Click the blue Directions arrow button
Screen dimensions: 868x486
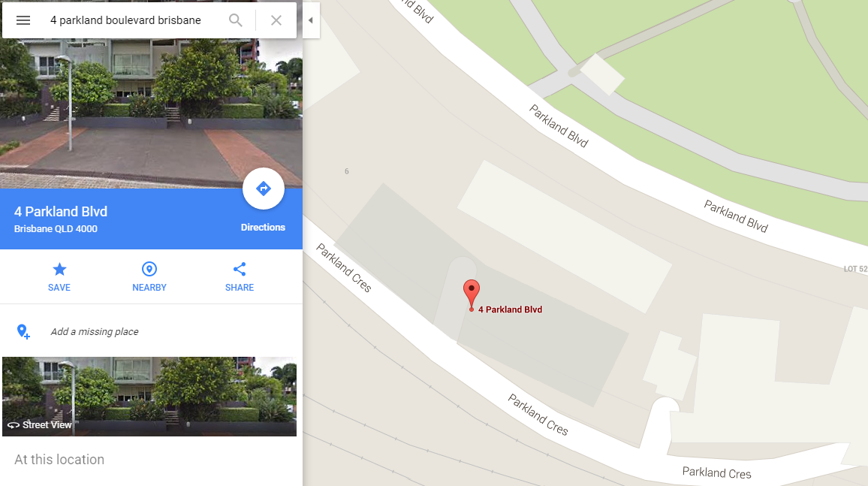point(264,189)
